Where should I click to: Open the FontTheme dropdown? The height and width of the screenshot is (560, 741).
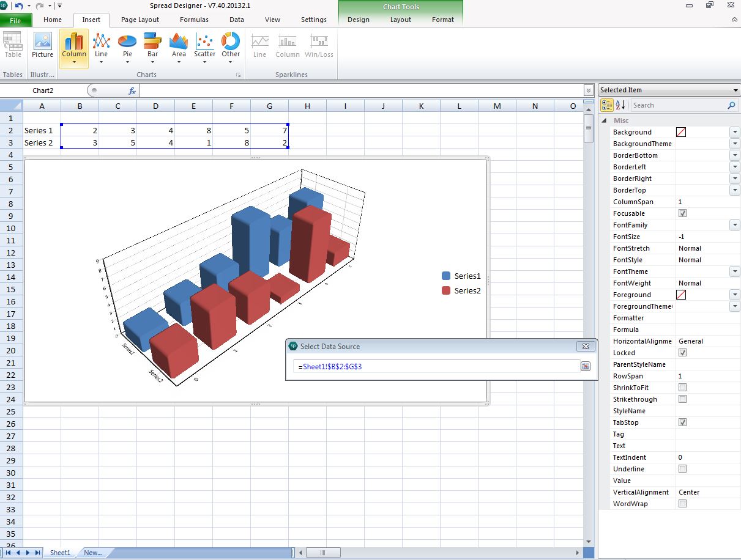point(734,271)
